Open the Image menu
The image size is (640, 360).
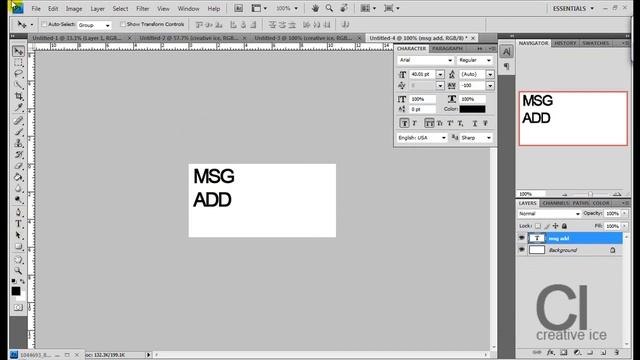(74, 9)
